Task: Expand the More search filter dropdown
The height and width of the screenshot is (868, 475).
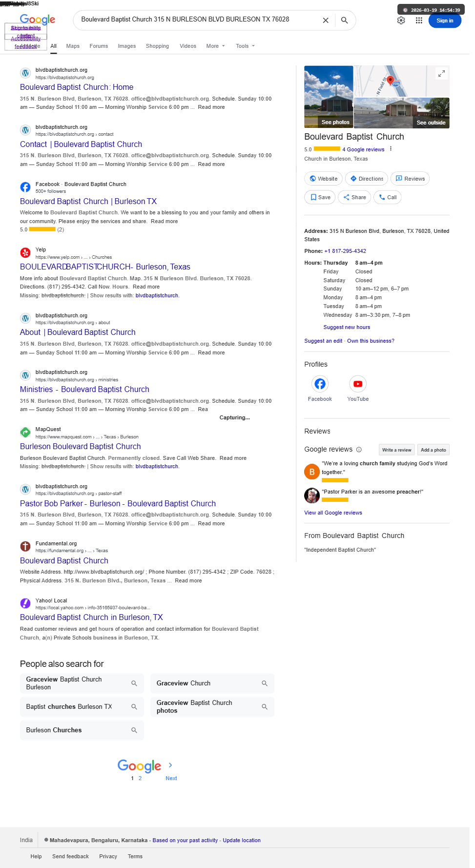Action: pos(215,46)
